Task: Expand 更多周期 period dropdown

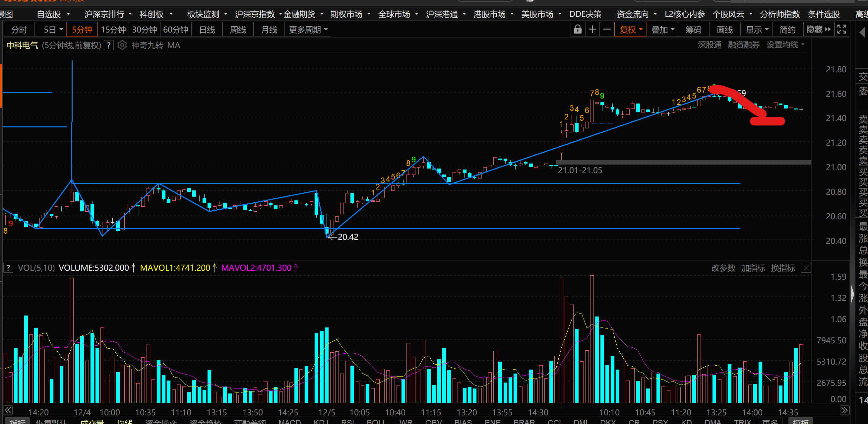Action: 308,30
